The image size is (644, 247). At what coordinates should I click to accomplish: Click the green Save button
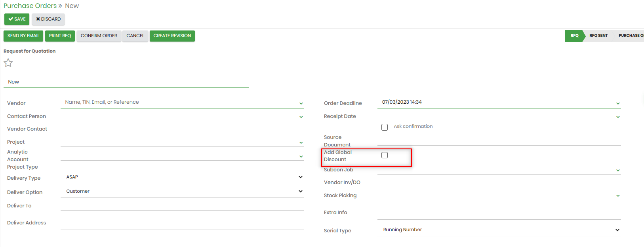pos(17,19)
